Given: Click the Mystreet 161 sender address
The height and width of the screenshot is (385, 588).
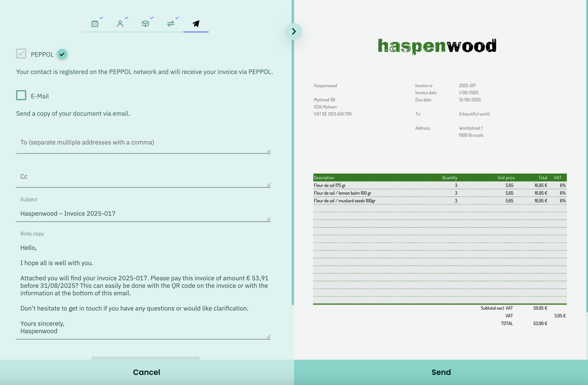Looking at the screenshot, I should tap(324, 100).
